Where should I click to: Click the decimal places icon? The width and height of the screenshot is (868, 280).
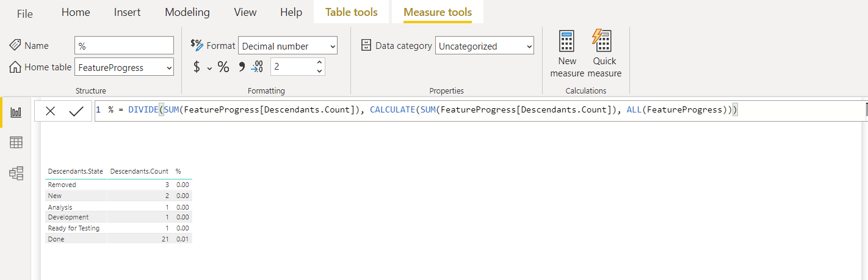pyautogui.click(x=258, y=67)
